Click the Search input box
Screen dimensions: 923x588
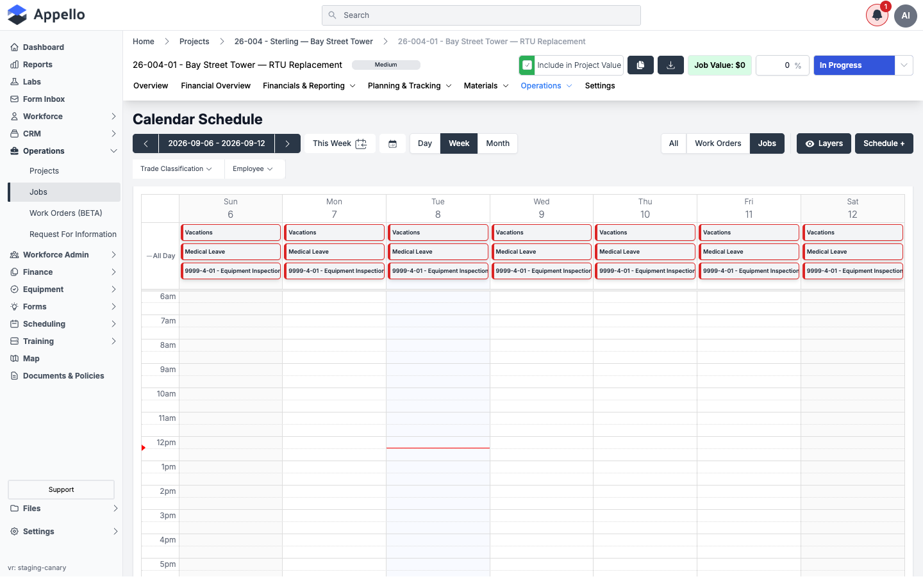tap(481, 15)
